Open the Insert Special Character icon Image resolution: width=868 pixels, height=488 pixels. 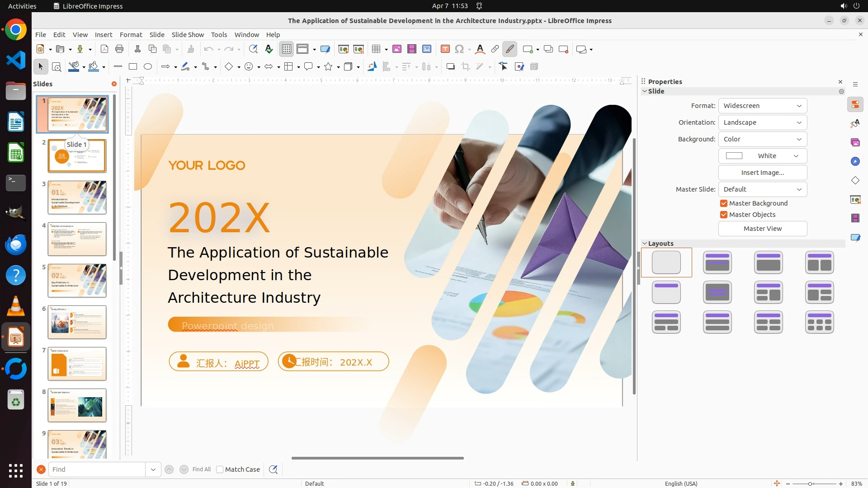tap(459, 49)
